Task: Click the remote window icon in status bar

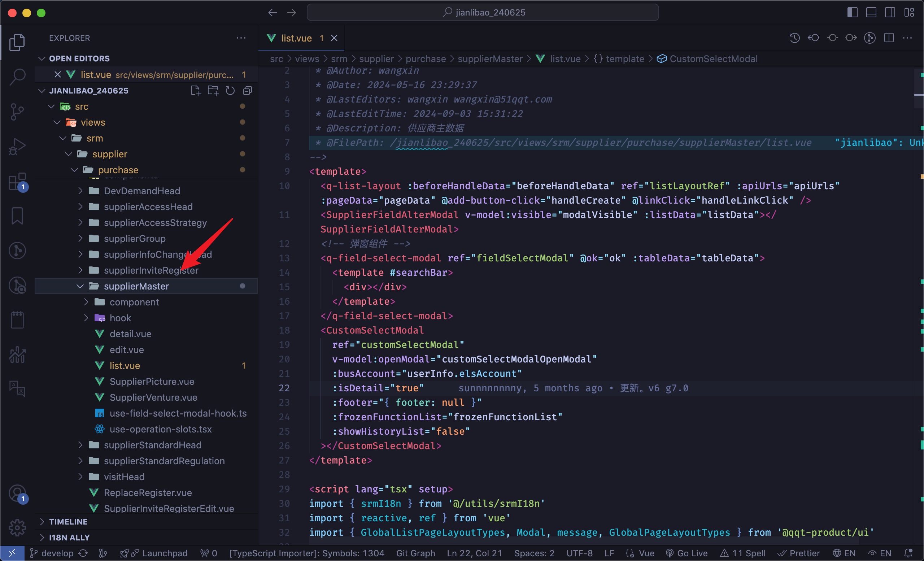Action: click(x=12, y=553)
